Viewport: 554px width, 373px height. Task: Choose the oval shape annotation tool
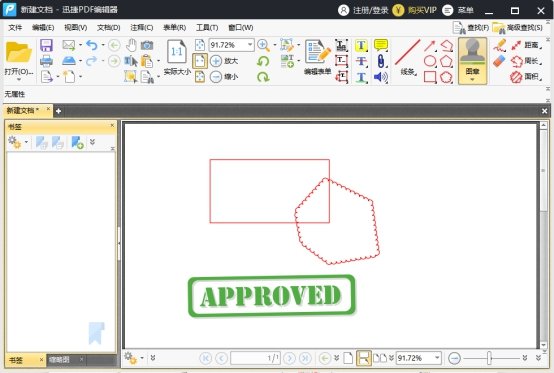point(430,61)
